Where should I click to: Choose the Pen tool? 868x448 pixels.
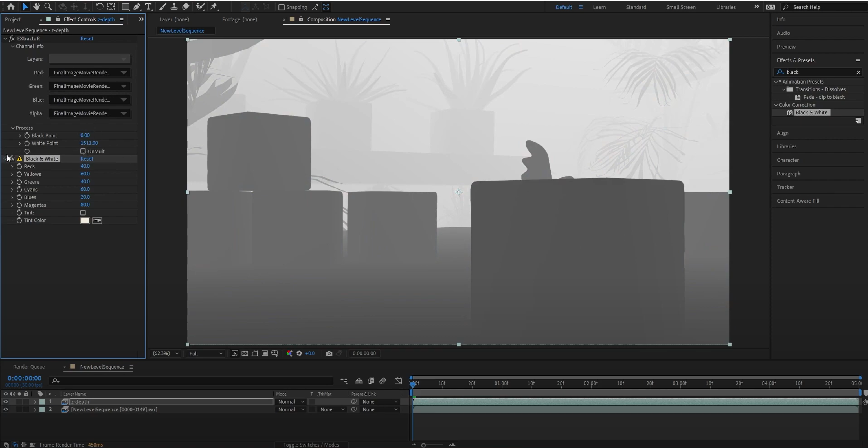point(137,6)
